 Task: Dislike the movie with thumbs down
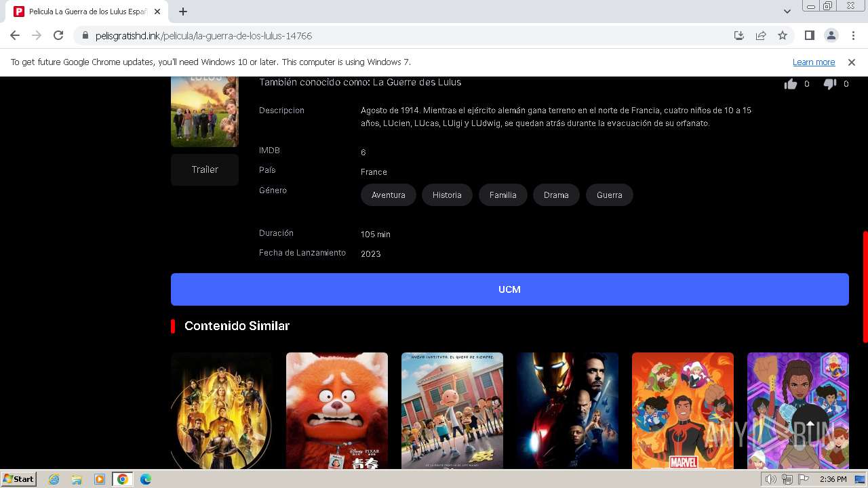(x=829, y=84)
